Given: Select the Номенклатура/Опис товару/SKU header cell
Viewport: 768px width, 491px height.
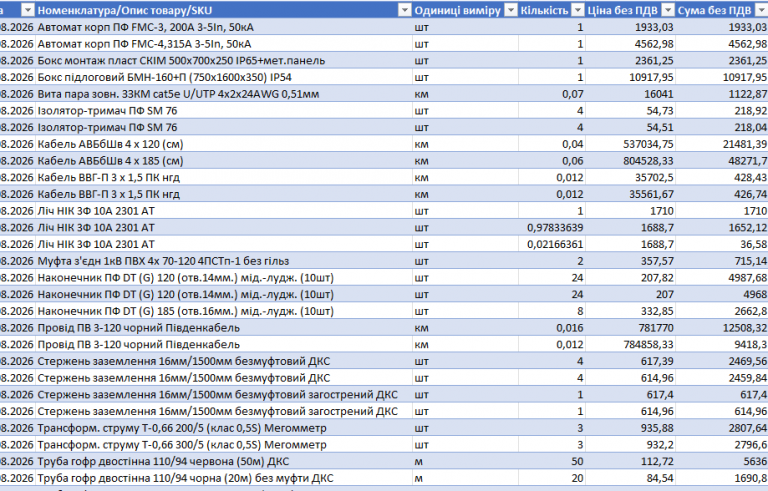Looking at the screenshot, I should pyautogui.click(x=224, y=10).
